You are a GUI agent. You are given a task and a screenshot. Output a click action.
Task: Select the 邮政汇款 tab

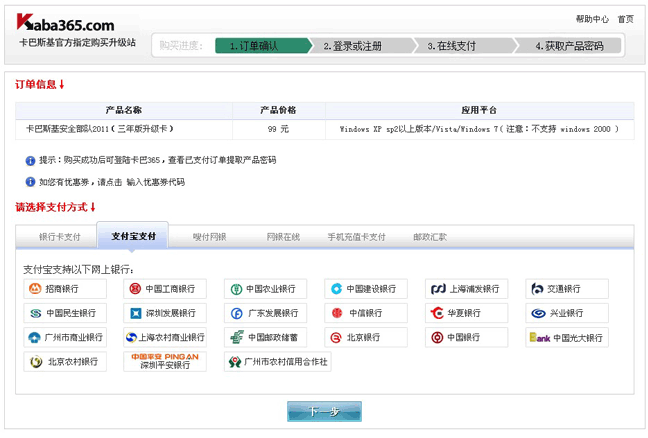[430, 237]
